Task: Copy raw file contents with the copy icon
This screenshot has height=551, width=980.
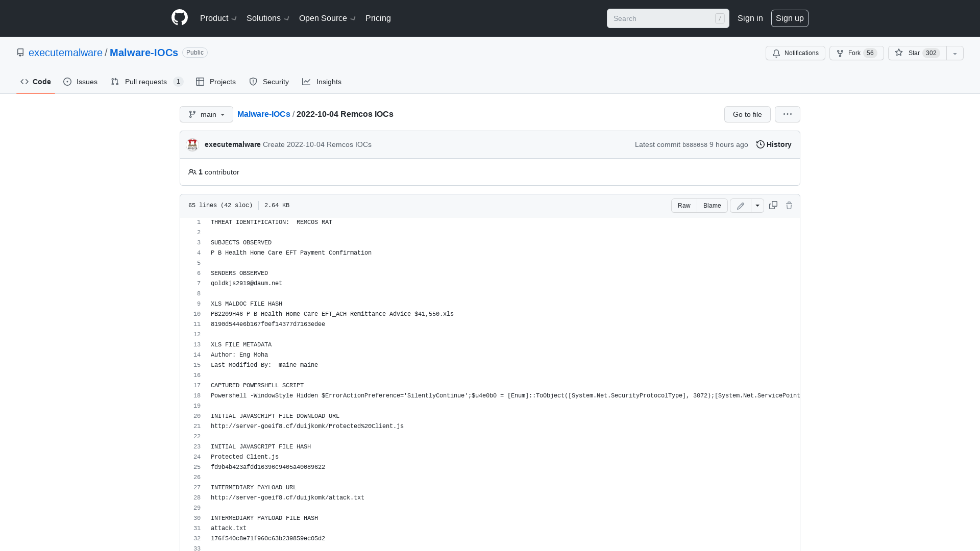Action: pos(773,205)
